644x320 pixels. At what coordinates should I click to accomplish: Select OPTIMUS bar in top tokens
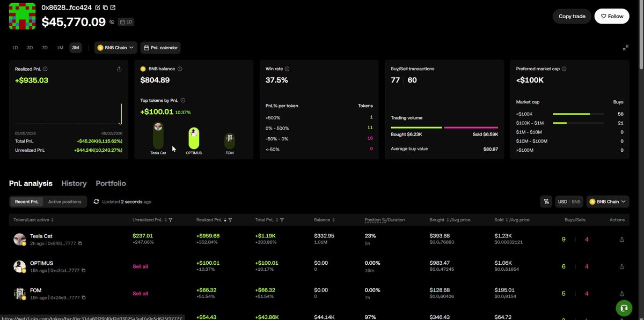194,138
